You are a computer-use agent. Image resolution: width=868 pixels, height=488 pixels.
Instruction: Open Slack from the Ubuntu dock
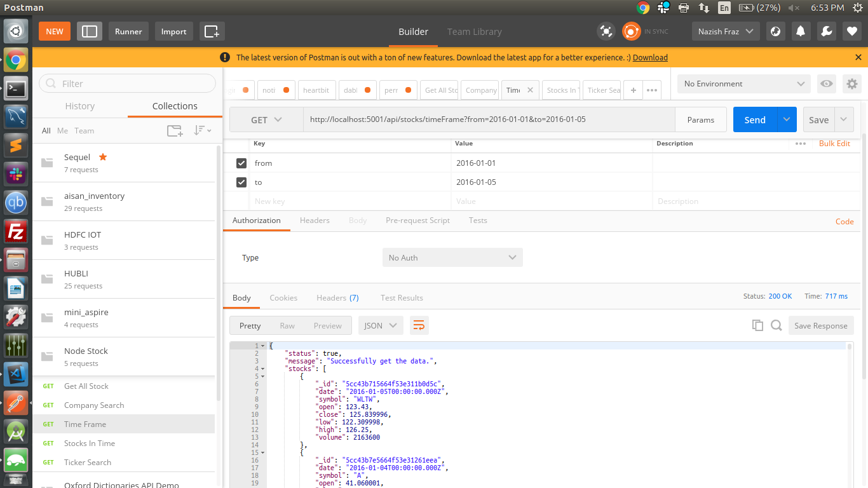tap(16, 175)
